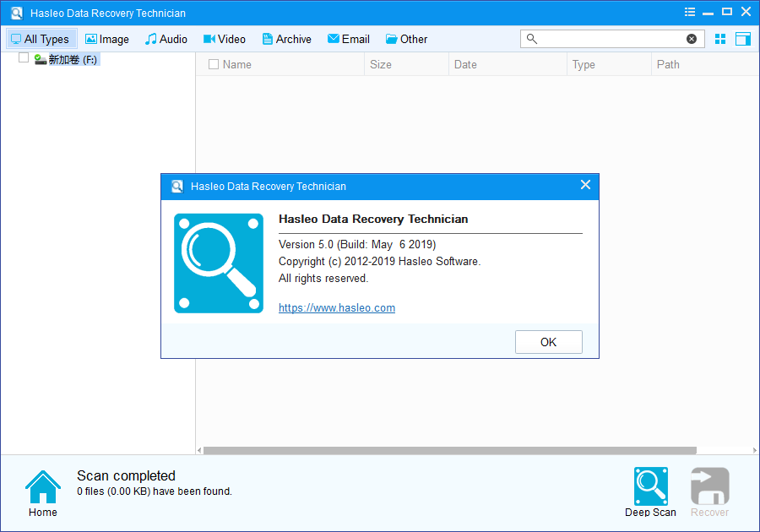Open the https://www.hasleo.com link
This screenshot has height=532, width=760.
(337, 307)
